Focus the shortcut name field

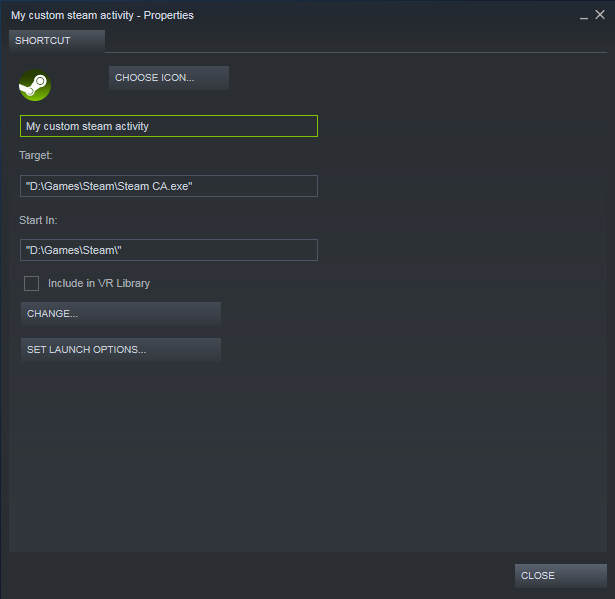[x=169, y=126]
